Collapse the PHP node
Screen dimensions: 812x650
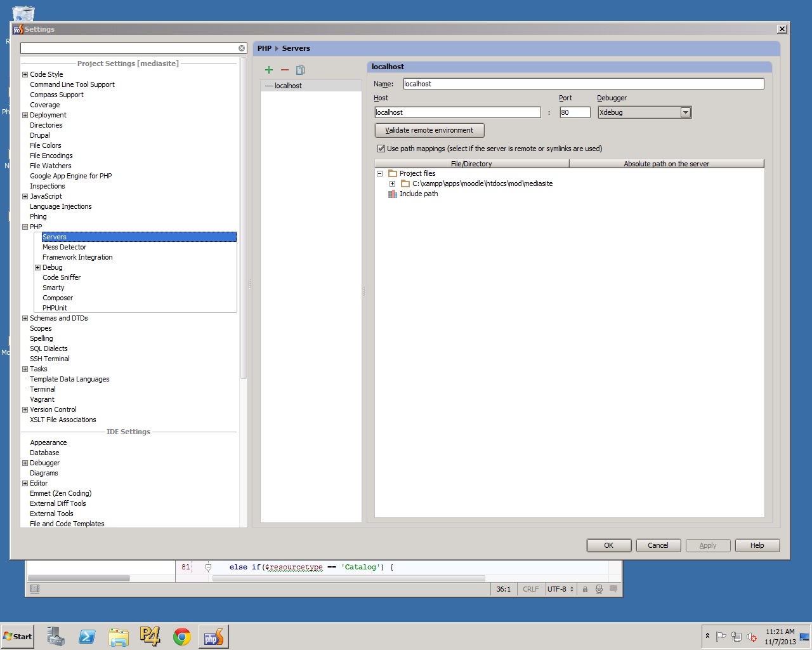(25, 227)
